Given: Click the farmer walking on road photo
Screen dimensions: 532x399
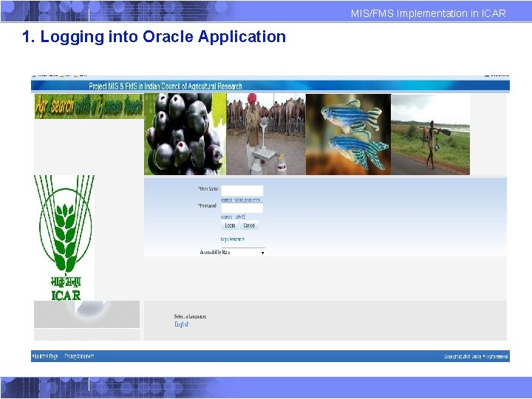Looking at the screenshot, I should click(431, 134).
